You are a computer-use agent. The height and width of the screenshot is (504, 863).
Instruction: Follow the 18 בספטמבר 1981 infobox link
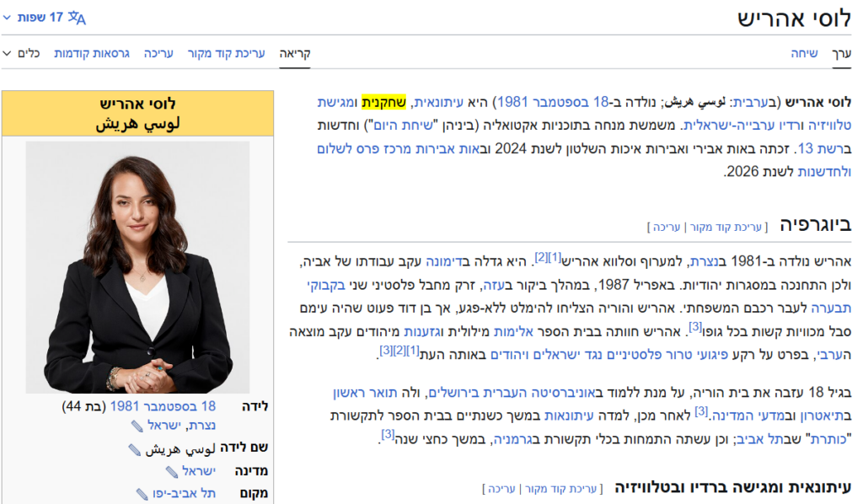pos(163,406)
